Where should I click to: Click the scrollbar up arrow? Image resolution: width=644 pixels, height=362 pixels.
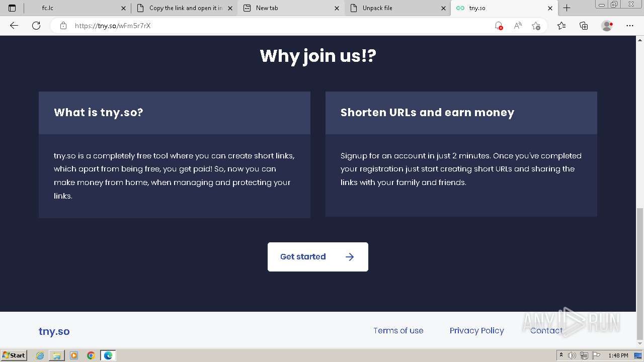pyautogui.click(x=640, y=39)
